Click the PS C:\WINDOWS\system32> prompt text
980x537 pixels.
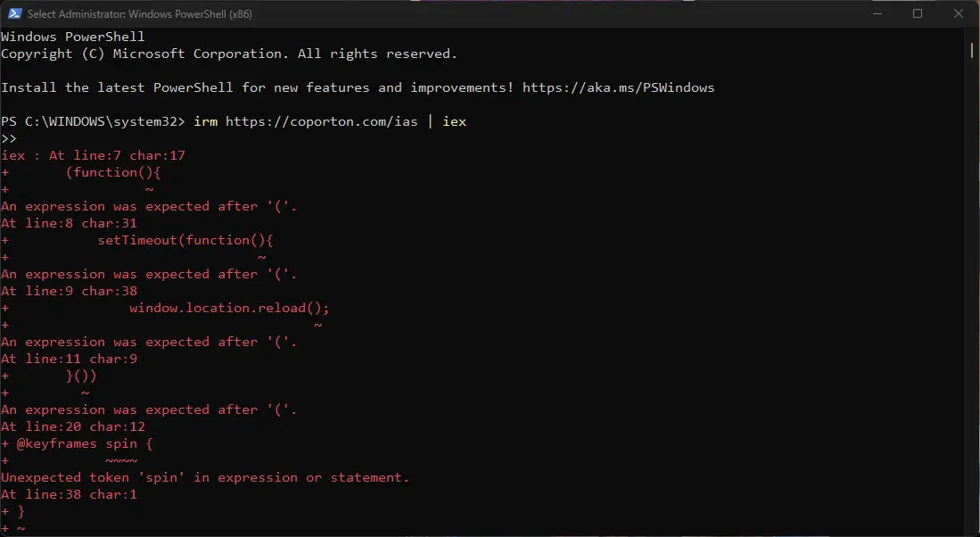pyautogui.click(x=93, y=121)
